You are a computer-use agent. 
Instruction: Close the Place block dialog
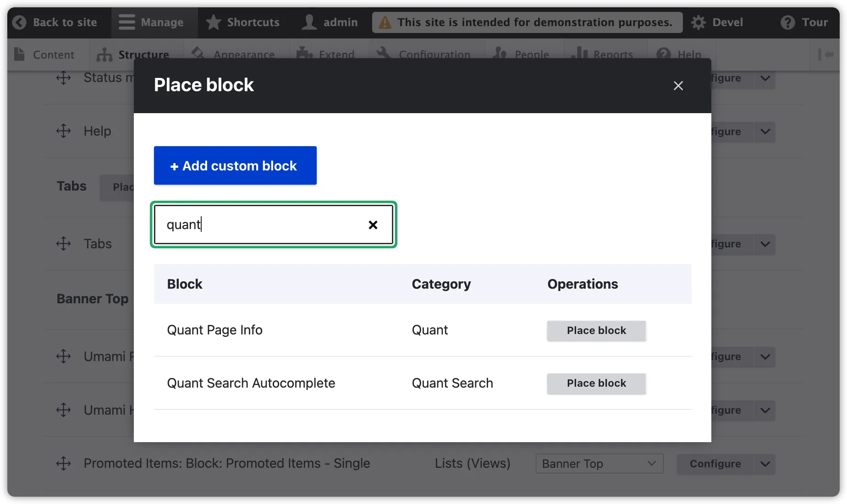point(678,86)
